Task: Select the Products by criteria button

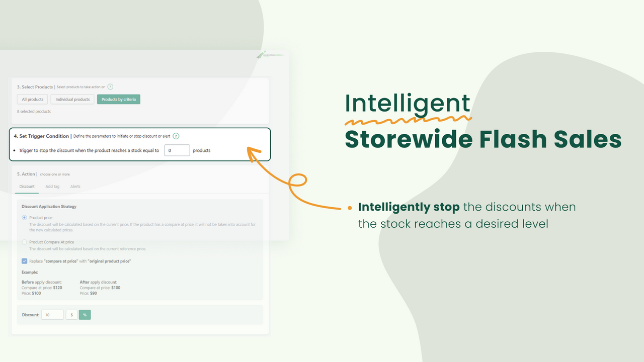Action: (119, 100)
